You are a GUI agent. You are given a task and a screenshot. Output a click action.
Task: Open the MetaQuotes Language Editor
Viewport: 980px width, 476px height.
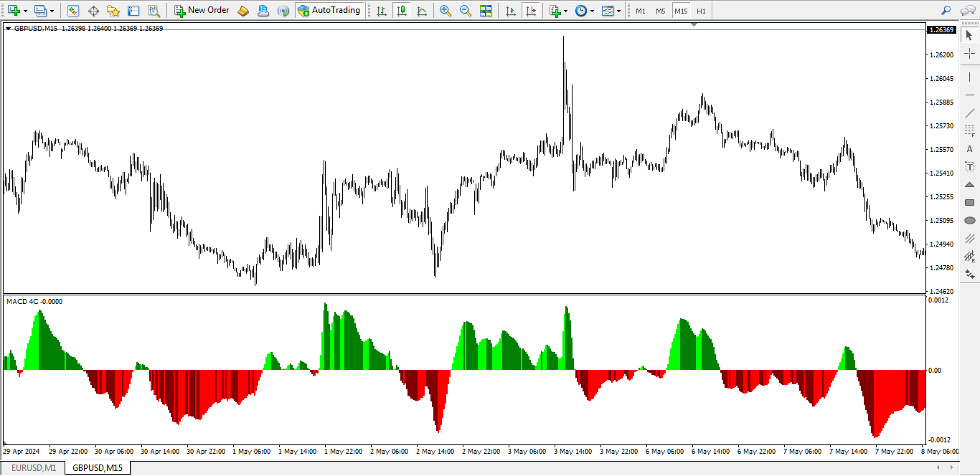tap(242, 10)
